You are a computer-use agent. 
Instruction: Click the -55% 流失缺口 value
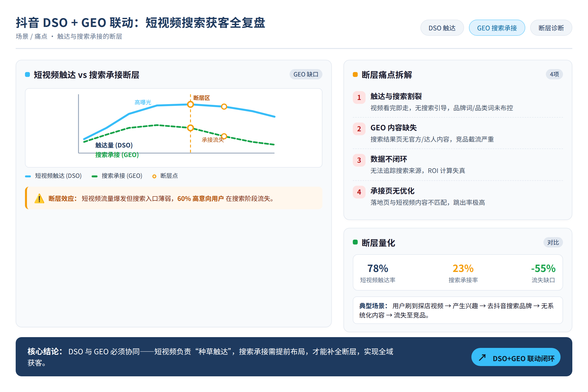(543, 268)
